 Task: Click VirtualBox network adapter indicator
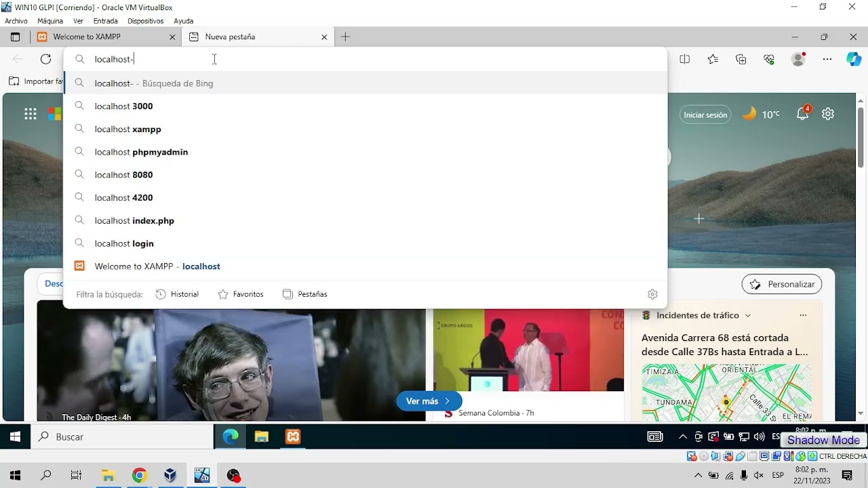click(728, 456)
